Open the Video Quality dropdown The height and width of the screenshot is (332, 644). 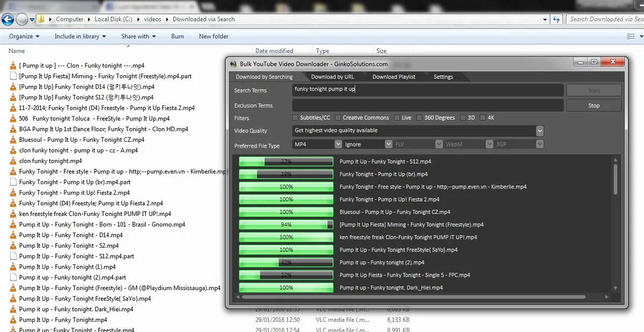point(540,131)
